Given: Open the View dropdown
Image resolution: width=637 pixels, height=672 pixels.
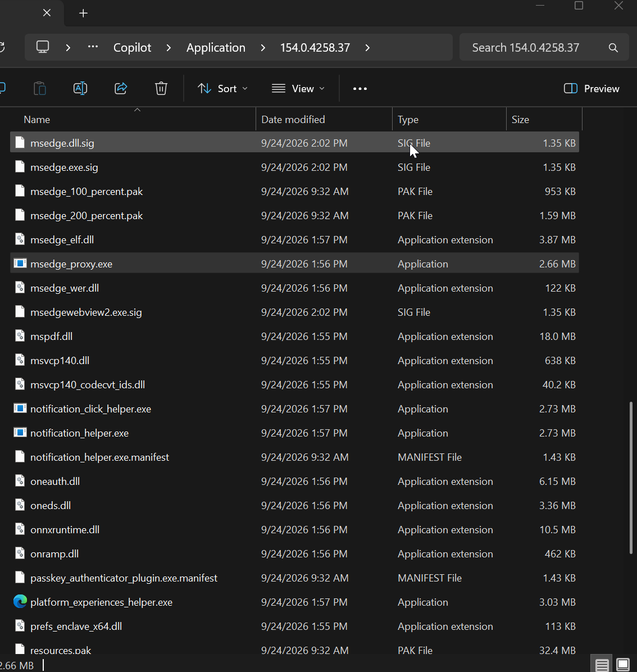Looking at the screenshot, I should click(x=298, y=89).
